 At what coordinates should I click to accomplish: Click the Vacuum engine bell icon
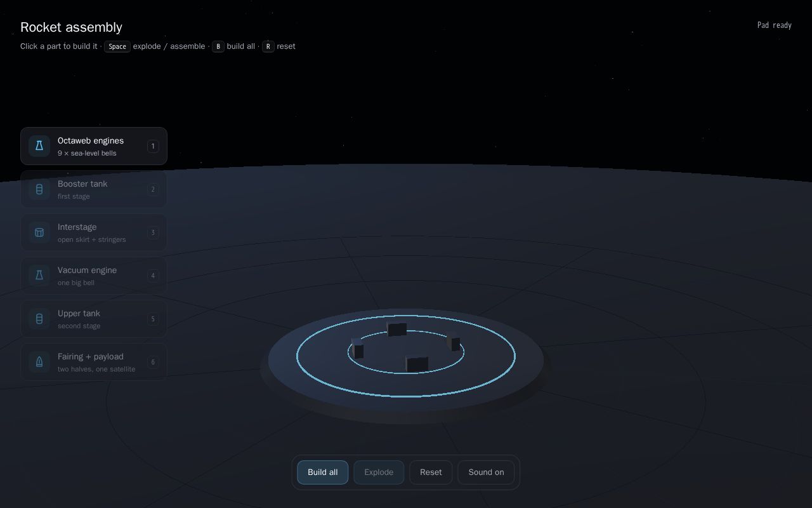(39, 276)
